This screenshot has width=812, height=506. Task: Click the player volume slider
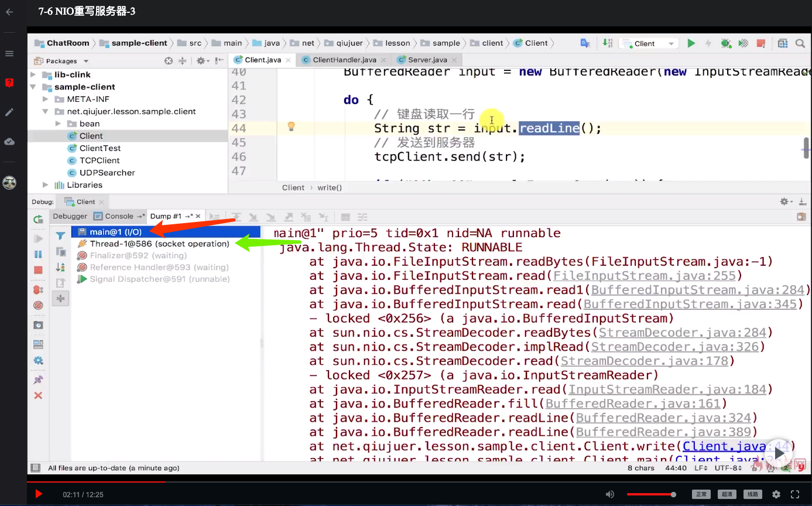click(652, 494)
